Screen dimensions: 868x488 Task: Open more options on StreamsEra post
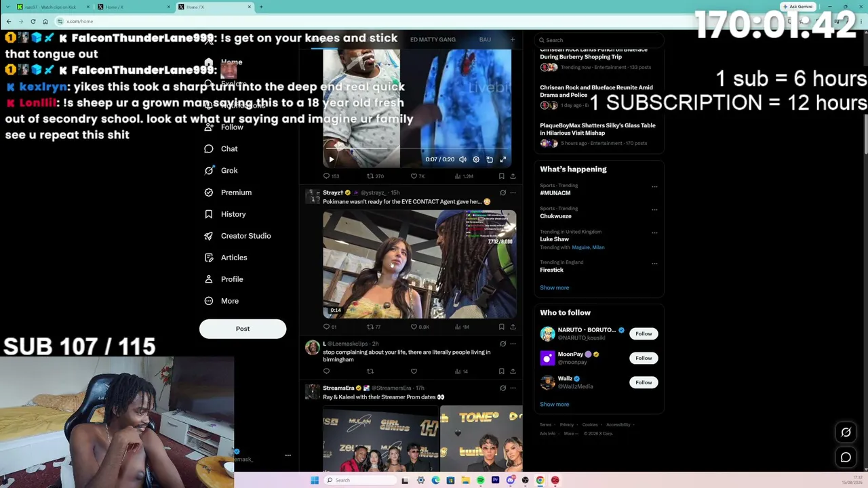coord(513,388)
